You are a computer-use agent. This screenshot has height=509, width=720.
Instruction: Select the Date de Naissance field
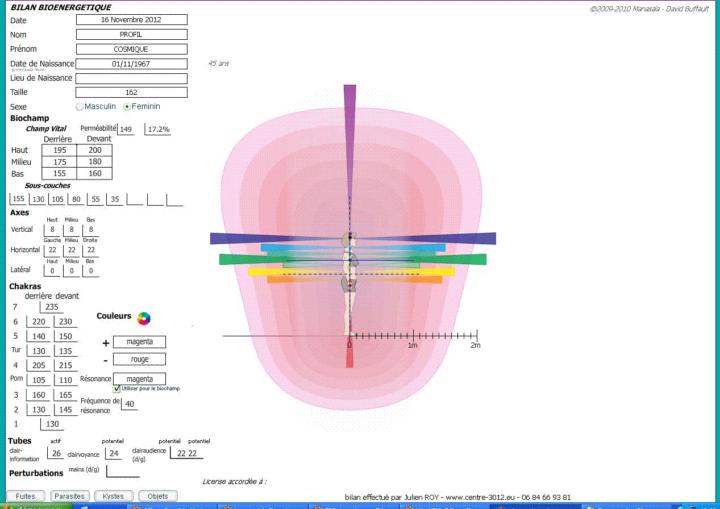point(132,64)
